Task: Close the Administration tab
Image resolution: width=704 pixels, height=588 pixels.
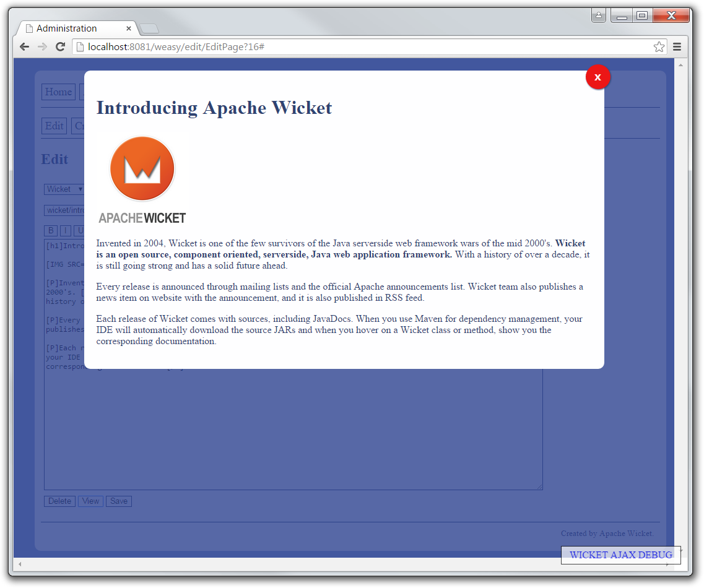Action: tap(129, 28)
